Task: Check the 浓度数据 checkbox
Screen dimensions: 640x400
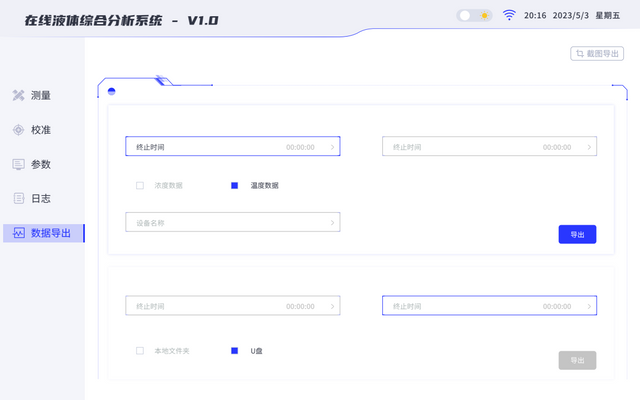Action: 140,185
